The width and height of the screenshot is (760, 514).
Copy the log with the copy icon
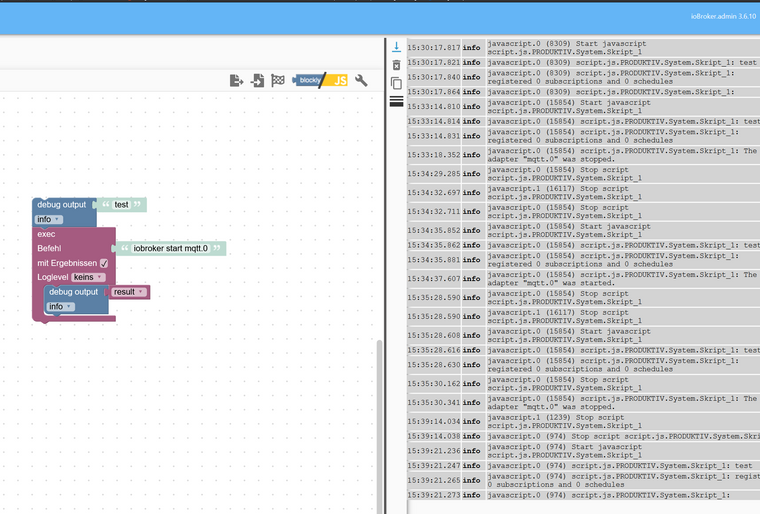(x=396, y=83)
